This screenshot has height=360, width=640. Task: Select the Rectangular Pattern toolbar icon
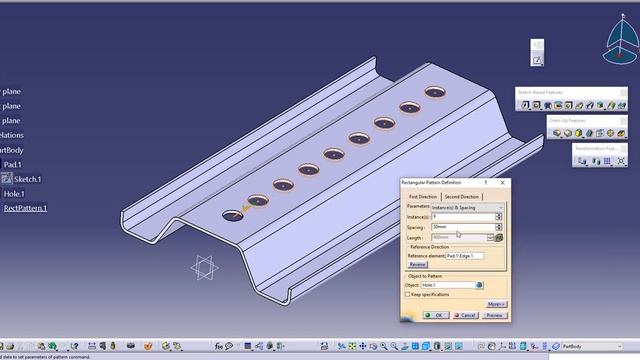pos(607,161)
